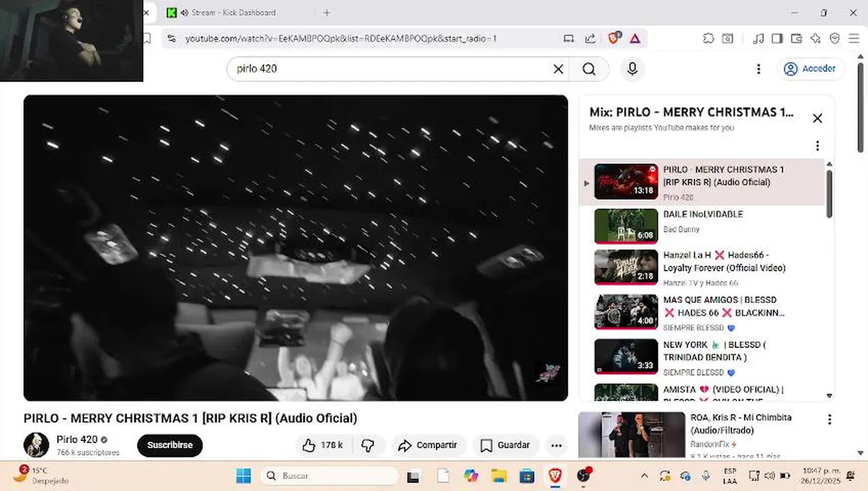The height and width of the screenshot is (491, 868).
Task: Toggle the browser sidebar panel icon
Action: [x=777, y=39]
